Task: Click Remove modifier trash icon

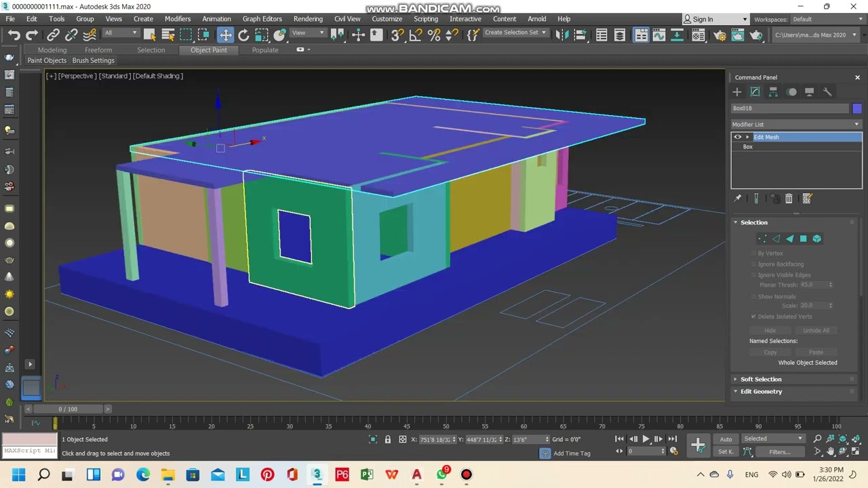Action: tap(789, 199)
